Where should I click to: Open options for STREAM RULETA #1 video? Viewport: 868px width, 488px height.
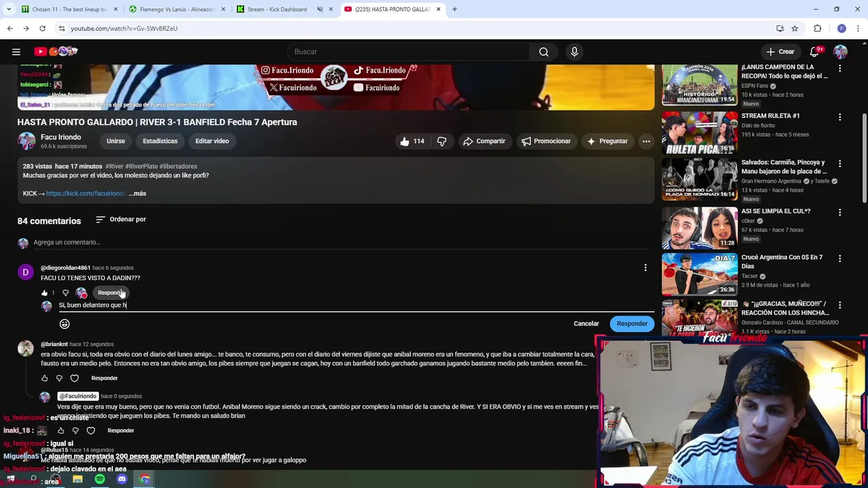coord(840,117)
